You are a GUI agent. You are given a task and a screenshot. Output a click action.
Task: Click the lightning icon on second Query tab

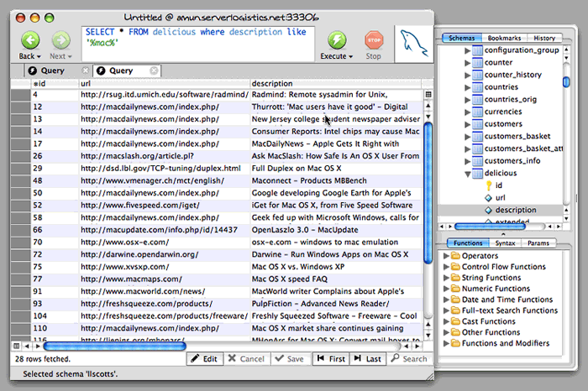(x=101, y=70)
